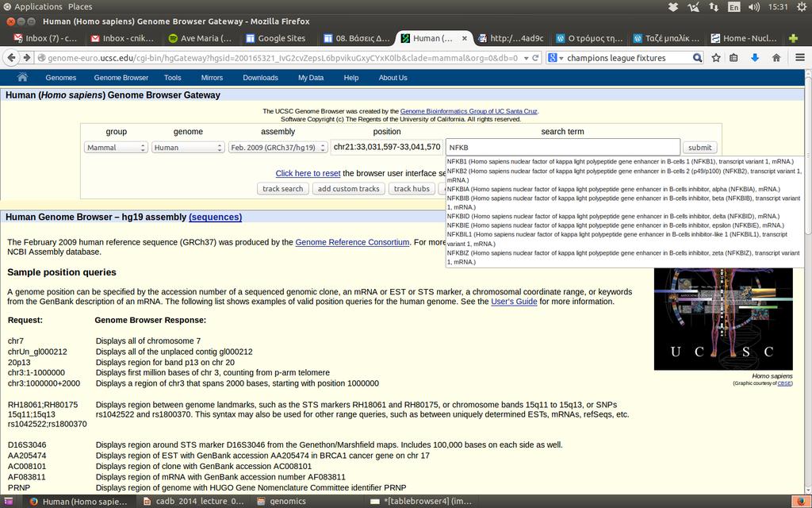Open the system settings gear icon
Image resolution: width=812 pixels, height=508 pixels.
point(802,6)
